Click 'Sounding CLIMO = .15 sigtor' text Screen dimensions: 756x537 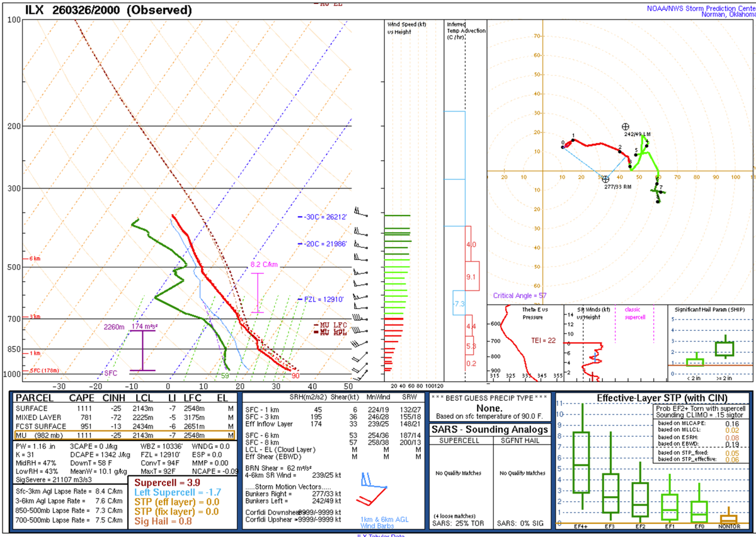699,415
